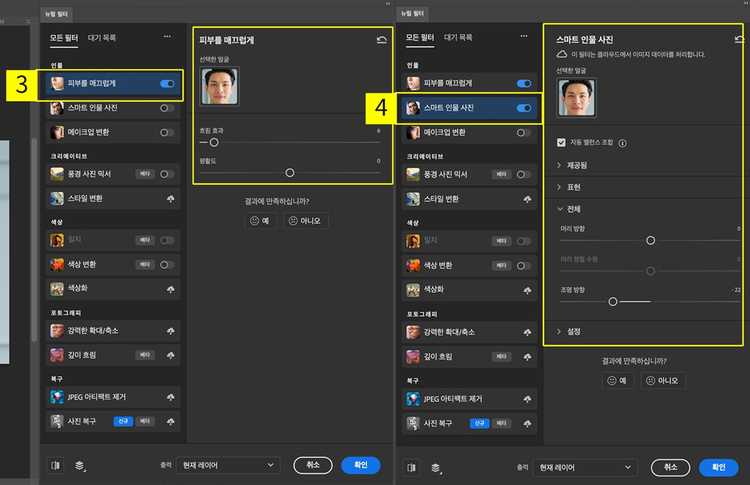Image resolution: width=750 pixels, height=485 pixels.
Task: Open 출력 현재 레이어 dropdown in right panel
Action: pos(585,467)
